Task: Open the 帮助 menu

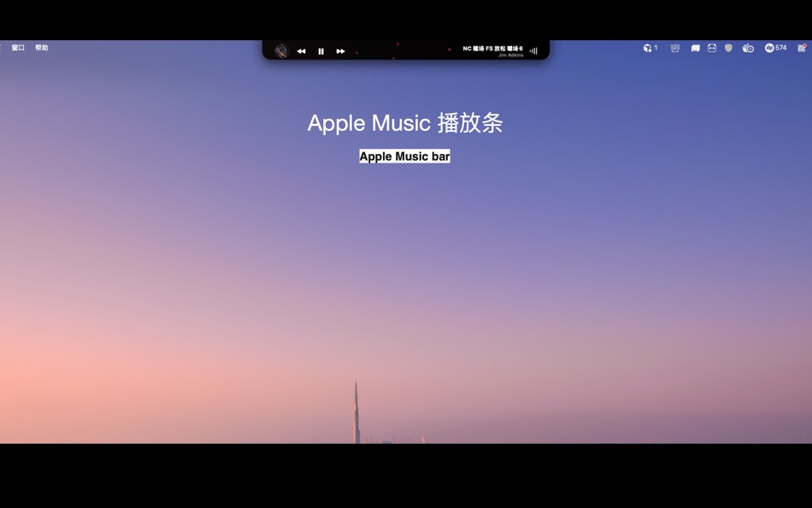Action: (43, 48)
